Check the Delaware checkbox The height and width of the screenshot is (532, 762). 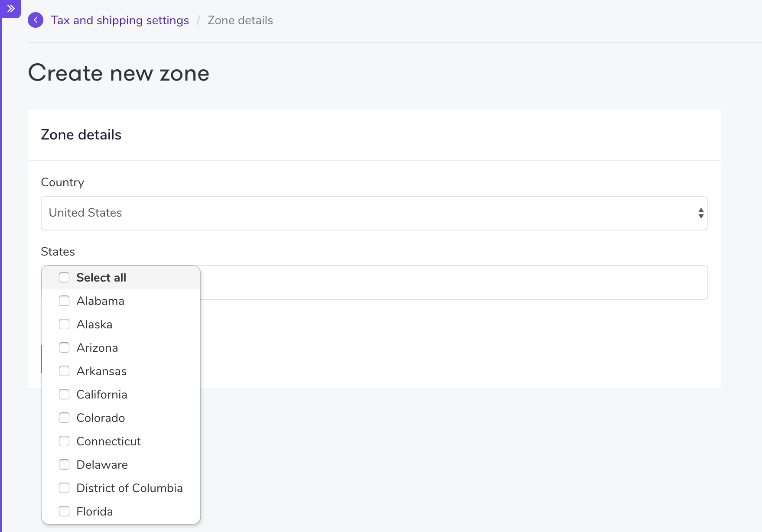pos(64,464)
